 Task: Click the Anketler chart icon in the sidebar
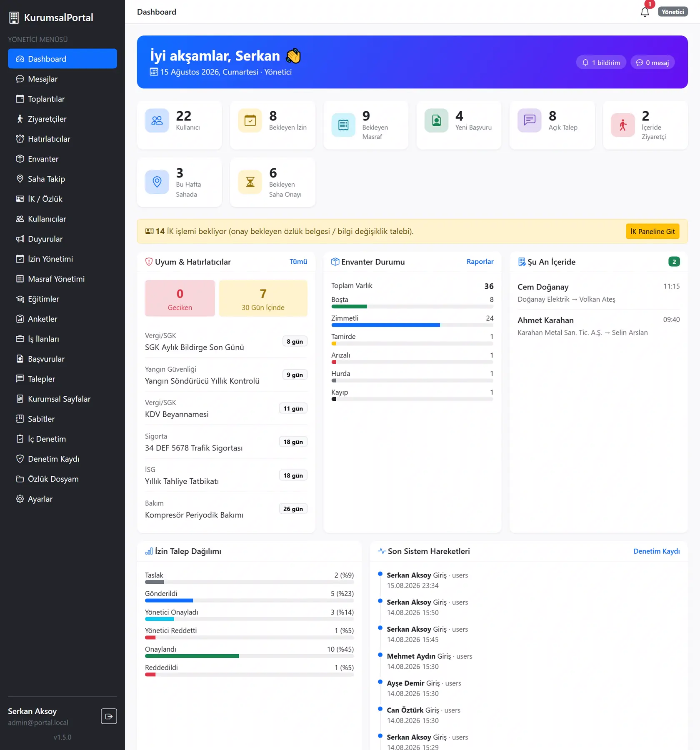click(x=20, y=319)
